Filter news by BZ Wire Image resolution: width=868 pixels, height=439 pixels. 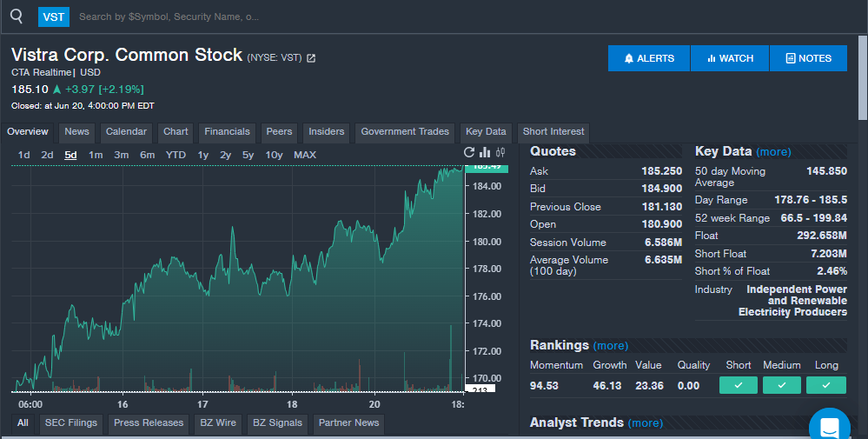click(218, 423)
